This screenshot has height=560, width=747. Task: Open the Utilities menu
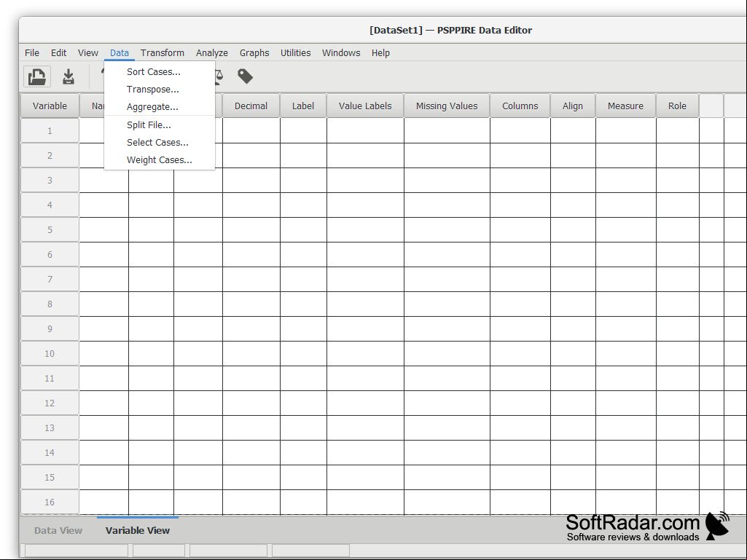click(x=295, y=53)
